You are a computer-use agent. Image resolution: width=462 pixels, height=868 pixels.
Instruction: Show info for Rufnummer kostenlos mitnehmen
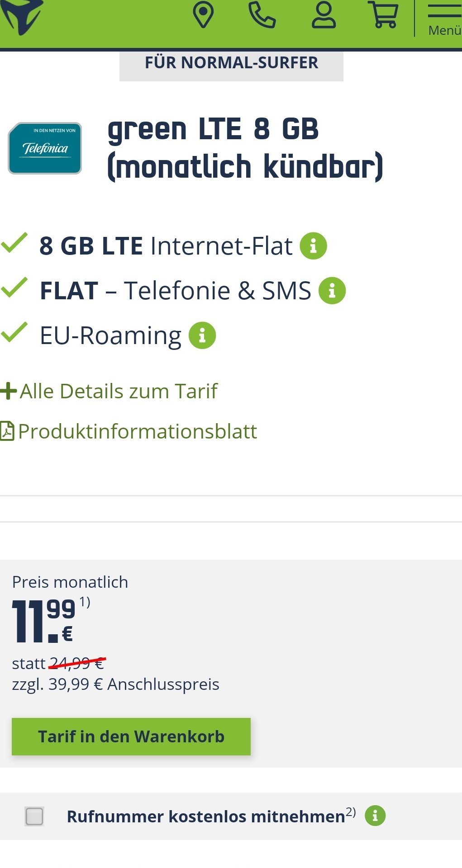pyautogui.click(x=375, y=816)
